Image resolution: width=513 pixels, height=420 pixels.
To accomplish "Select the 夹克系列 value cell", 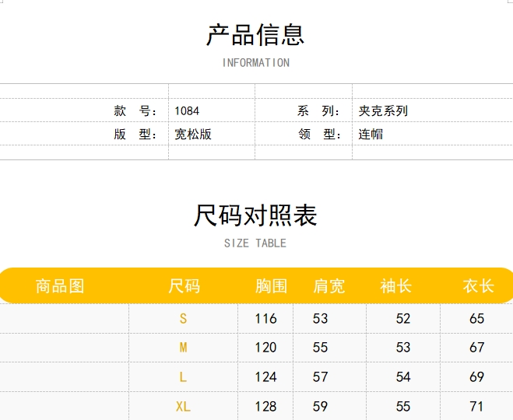I will (383, 111).
